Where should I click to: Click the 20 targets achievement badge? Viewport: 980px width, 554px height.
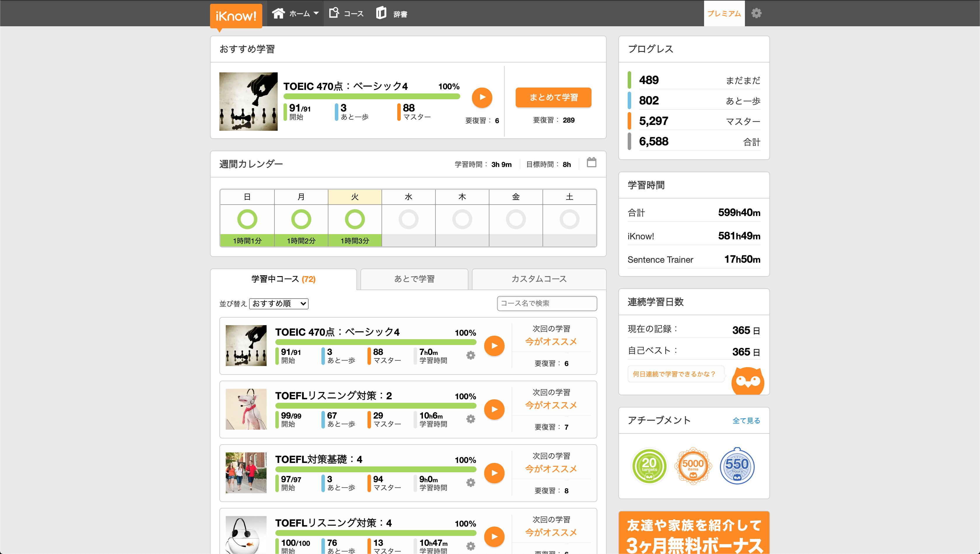pos(649,466)
